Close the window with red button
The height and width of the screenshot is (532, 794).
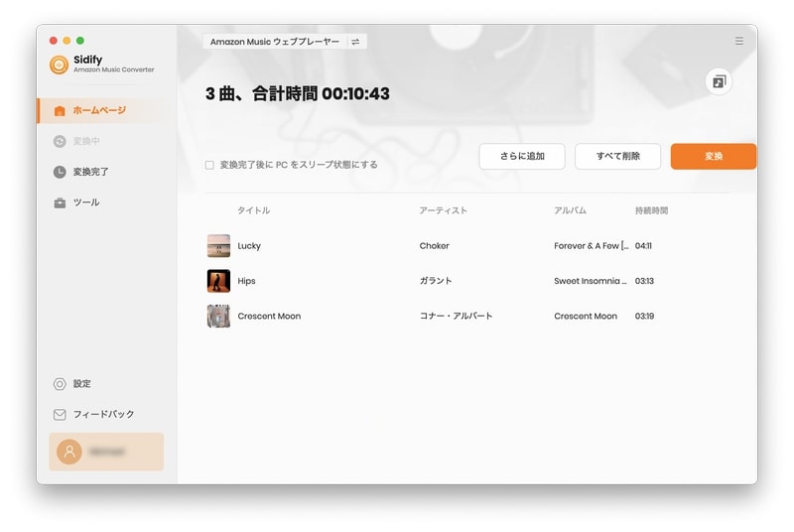(54, 41)
